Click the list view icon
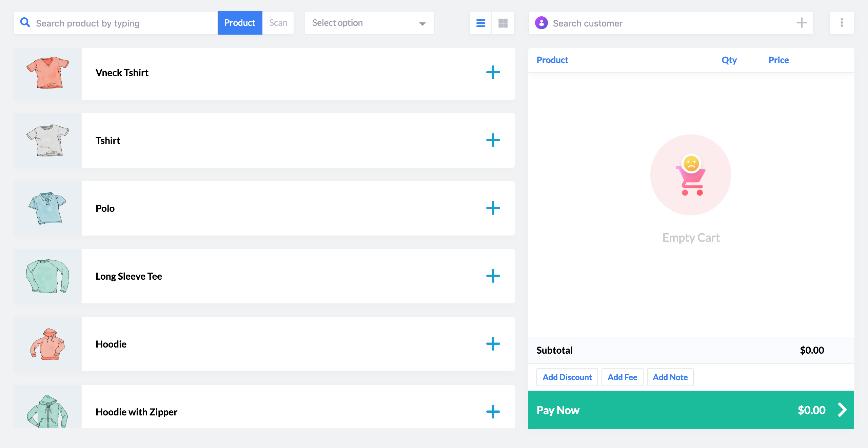Screen dimensions: 868x448 pos(481,23)
